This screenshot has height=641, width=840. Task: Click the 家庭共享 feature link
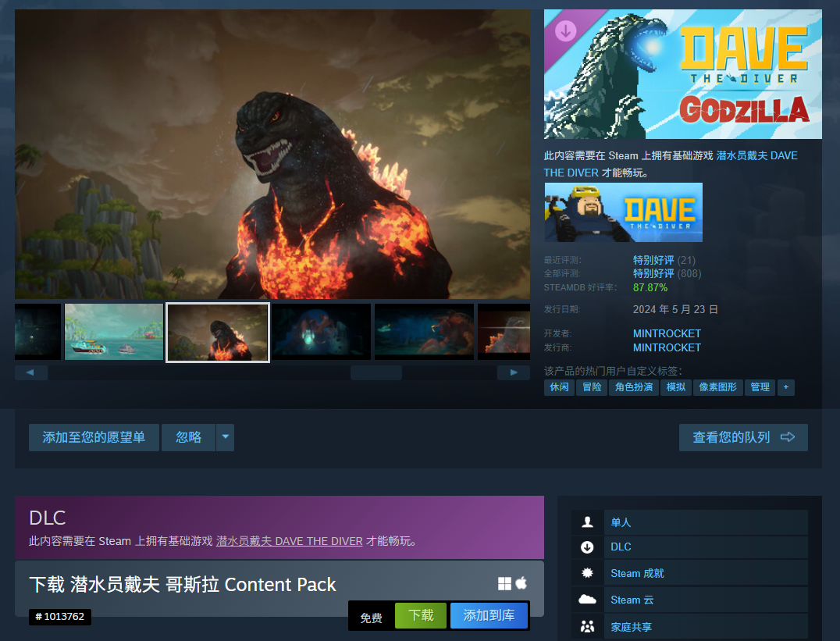click(x=631, y=627)
